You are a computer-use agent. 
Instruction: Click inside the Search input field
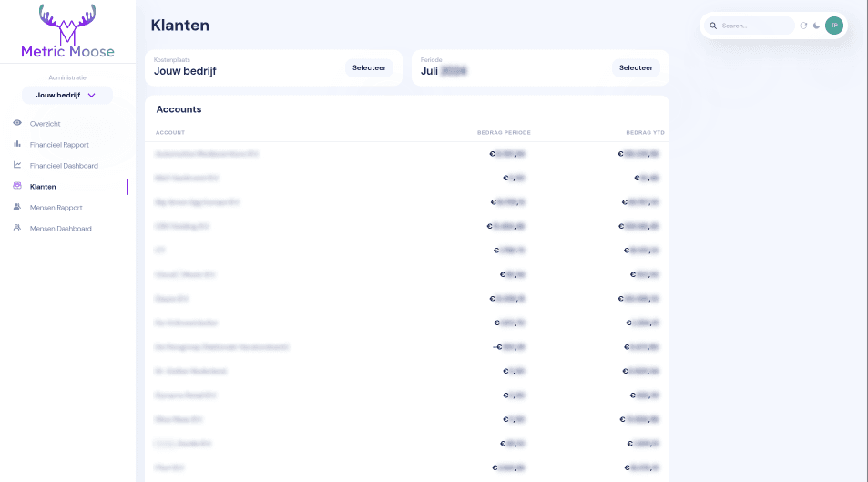[x=754, y=26]
